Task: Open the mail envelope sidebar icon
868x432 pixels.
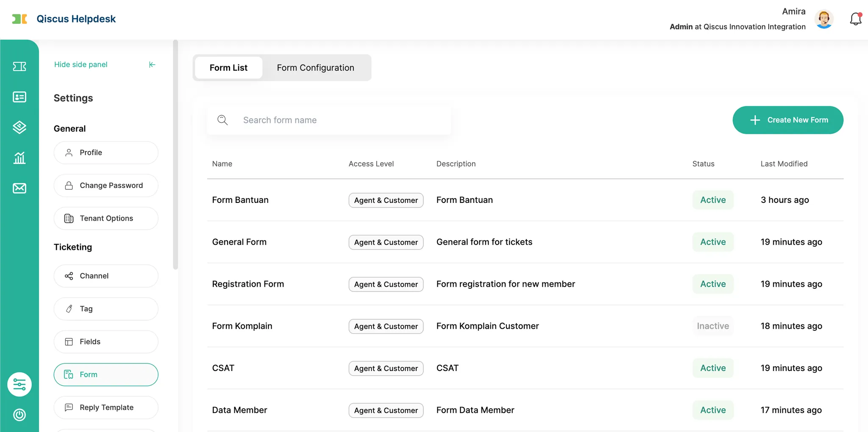Action: tap(19, 188)
